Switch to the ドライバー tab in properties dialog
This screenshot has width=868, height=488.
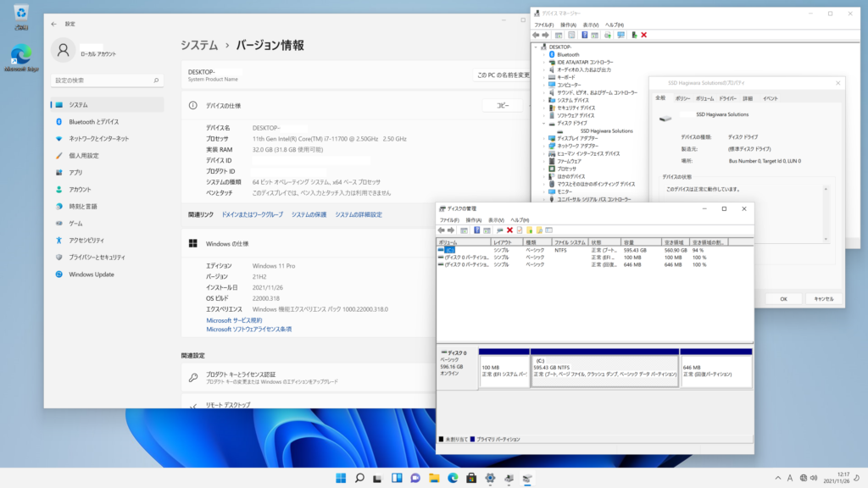click(x=727, y=98)
